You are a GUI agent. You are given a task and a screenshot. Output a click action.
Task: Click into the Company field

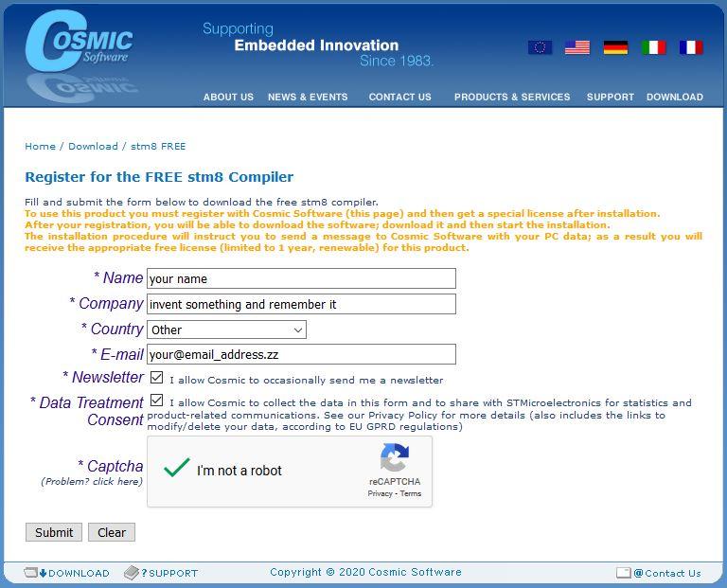(301, 304)
